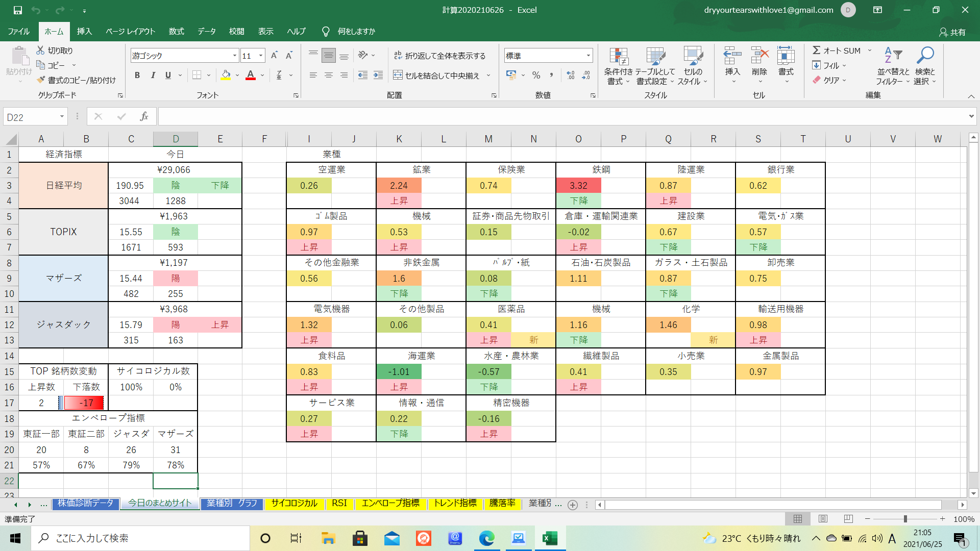980x551 pixels.
Task: Click the Insert Function fx icon
Action: point(144,117)
